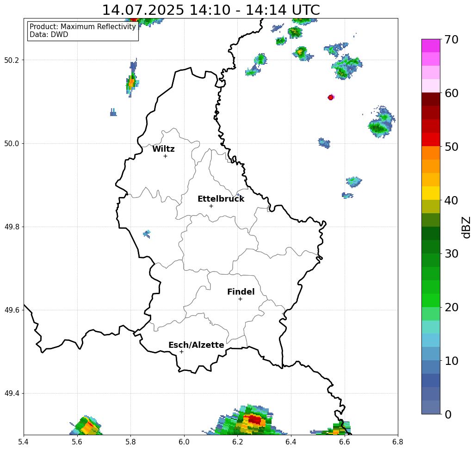This screenshot has width=476, height=450.
Task: Click the magenta top colorbar segment
Action: [x=431, y=46]
